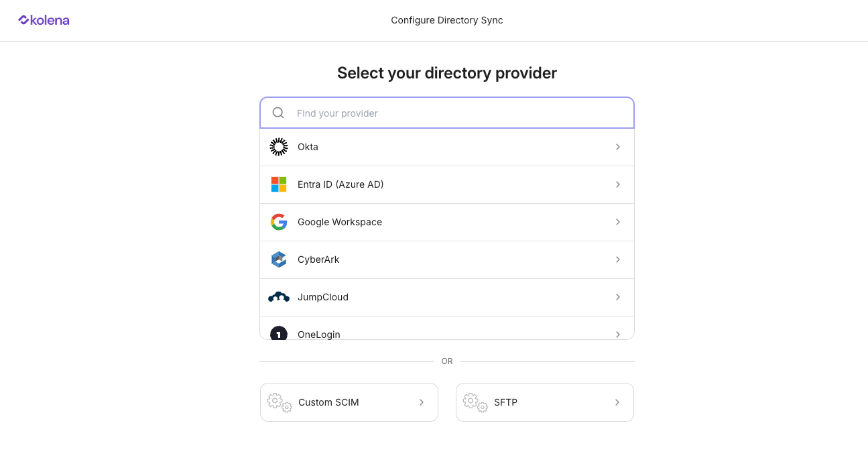
Task: Click the Configure Directory Sync header title
Action: pos(446,20)
